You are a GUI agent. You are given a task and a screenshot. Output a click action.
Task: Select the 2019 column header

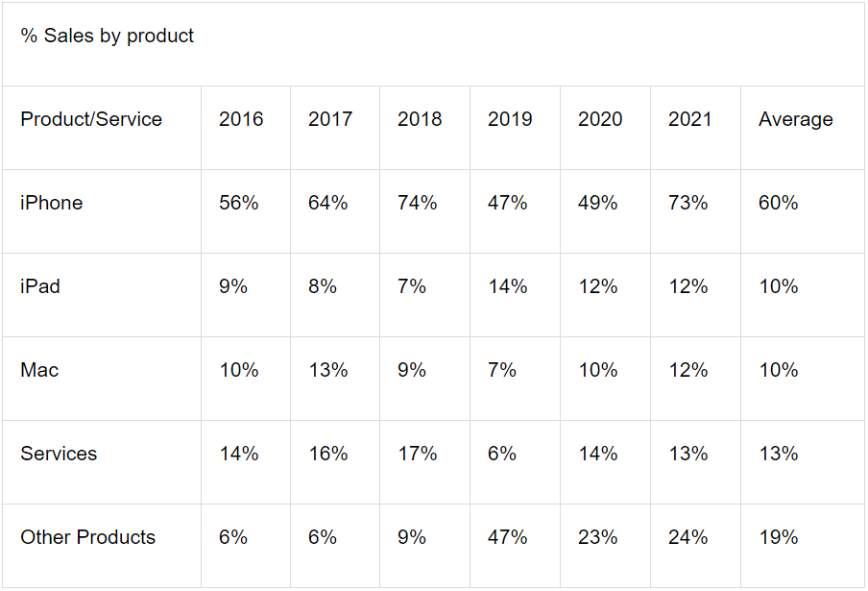click(510, 120)
